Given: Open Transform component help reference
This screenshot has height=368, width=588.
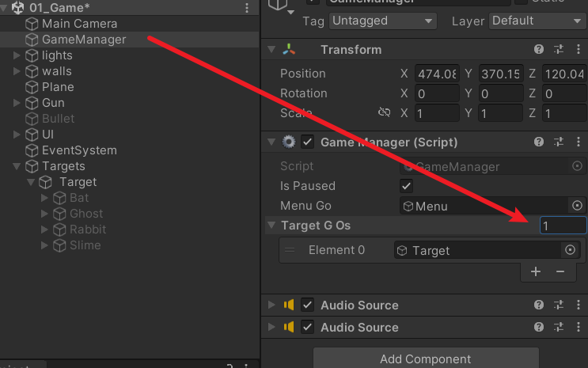Looking at the screenshot, I should click(539, 50).
